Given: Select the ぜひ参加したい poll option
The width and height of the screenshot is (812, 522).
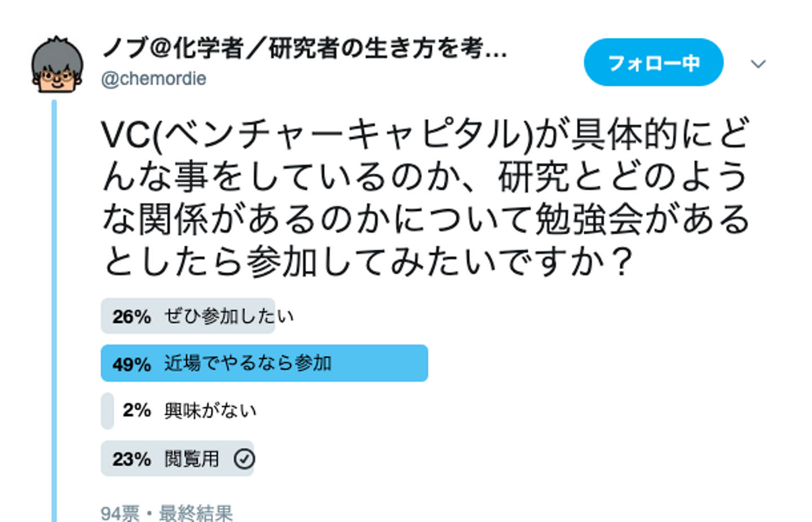Looking at the screenshot, I should [229, 316].
